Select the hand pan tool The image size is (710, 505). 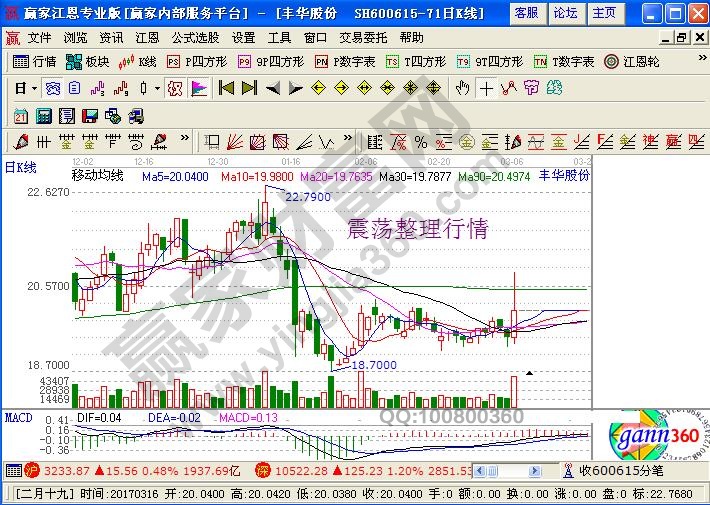(x=462, y=88)
